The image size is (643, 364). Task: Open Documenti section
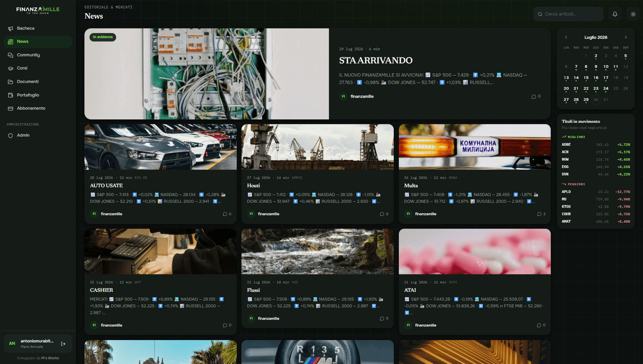38,82
